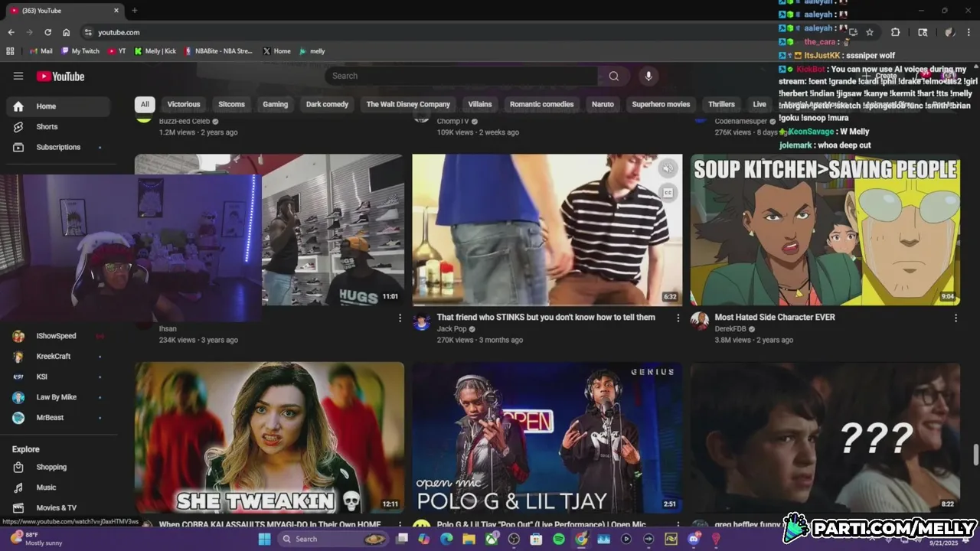The height and width of the screenshot is (551, 980).
Task: Click the YouTube logo
Action: coord(60,76)
